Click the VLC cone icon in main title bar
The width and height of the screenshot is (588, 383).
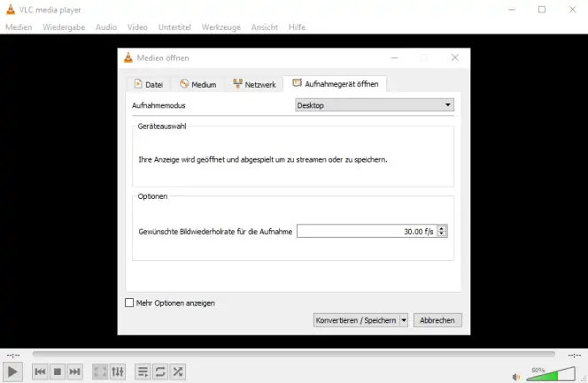pyautogui.click(x=11, y=10)
